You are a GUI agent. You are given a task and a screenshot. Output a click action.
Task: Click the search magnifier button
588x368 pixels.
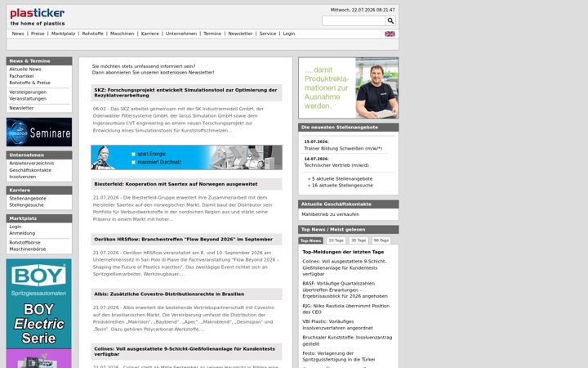coord(390,21)
